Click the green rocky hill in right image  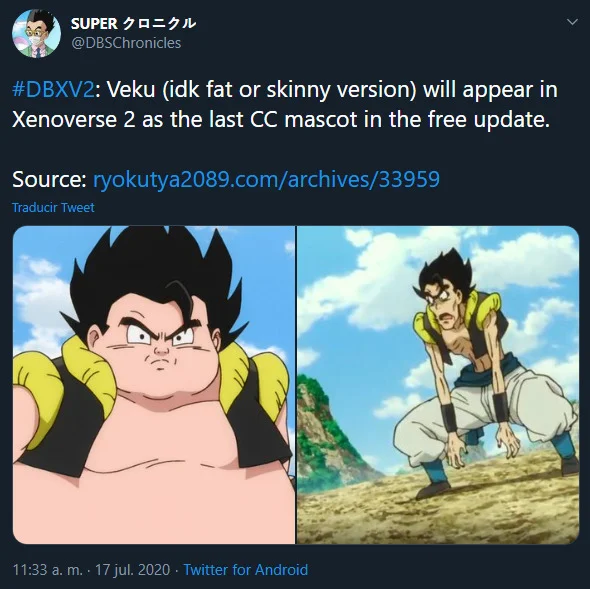point(325,437)
